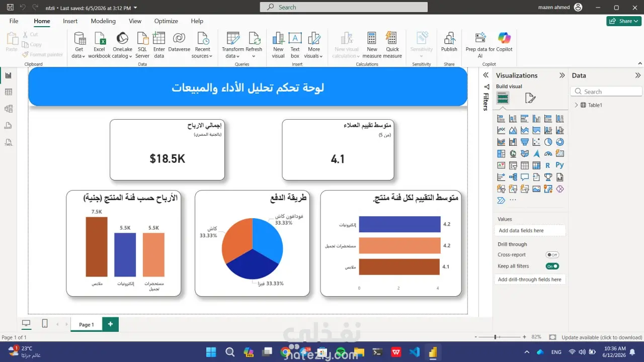644x362 pixels.
Task: Switch to the Modeling ribbon tab
Action: pyautogui.click(x=103, y=21)
